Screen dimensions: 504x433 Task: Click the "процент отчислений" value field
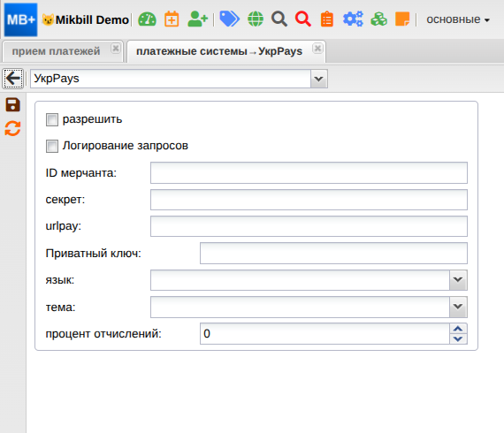[325, 334]
